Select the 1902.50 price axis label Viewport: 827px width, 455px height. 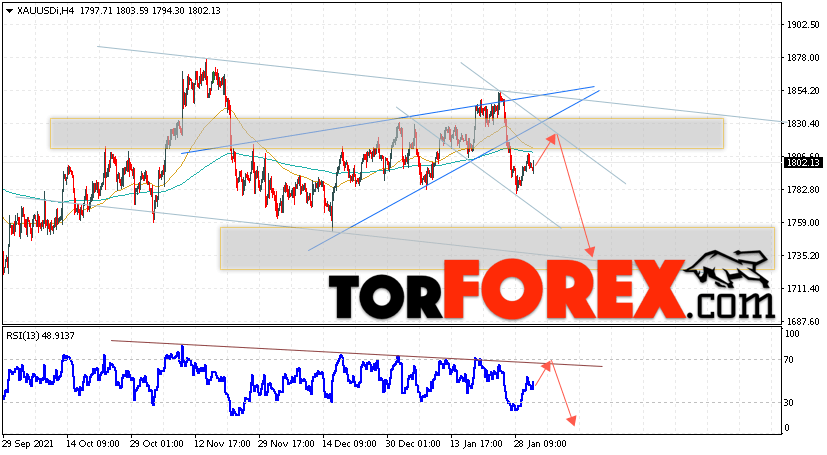(803, 24)
